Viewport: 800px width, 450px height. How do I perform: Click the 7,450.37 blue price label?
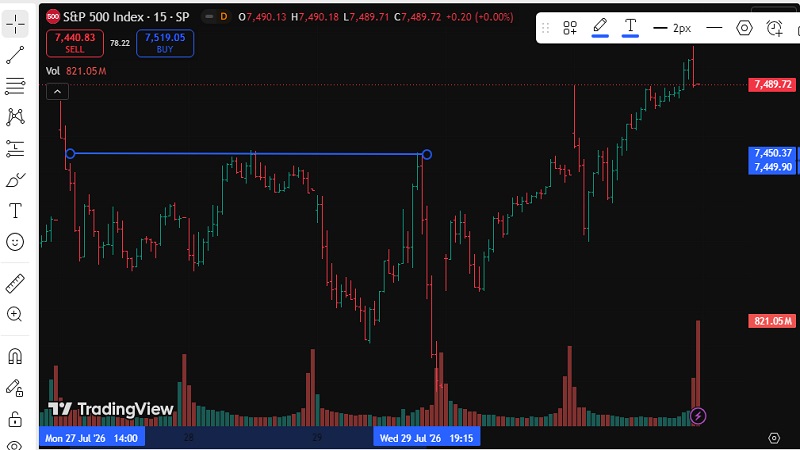click(772, 153)
